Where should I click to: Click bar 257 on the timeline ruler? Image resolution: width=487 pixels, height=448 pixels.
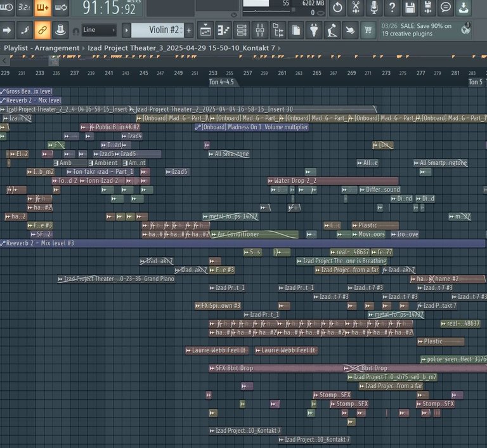pos(247,73)
